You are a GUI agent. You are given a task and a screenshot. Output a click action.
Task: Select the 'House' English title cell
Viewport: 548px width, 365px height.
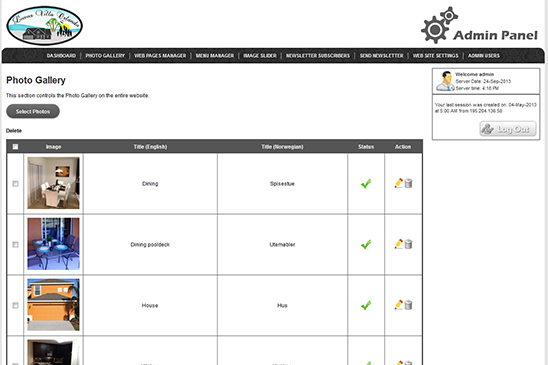tap(150, 305)
